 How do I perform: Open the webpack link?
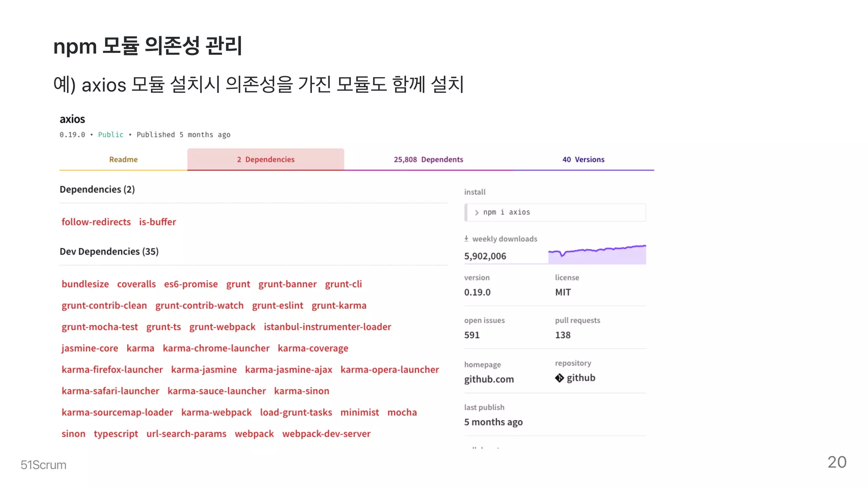tap(254, 434)
